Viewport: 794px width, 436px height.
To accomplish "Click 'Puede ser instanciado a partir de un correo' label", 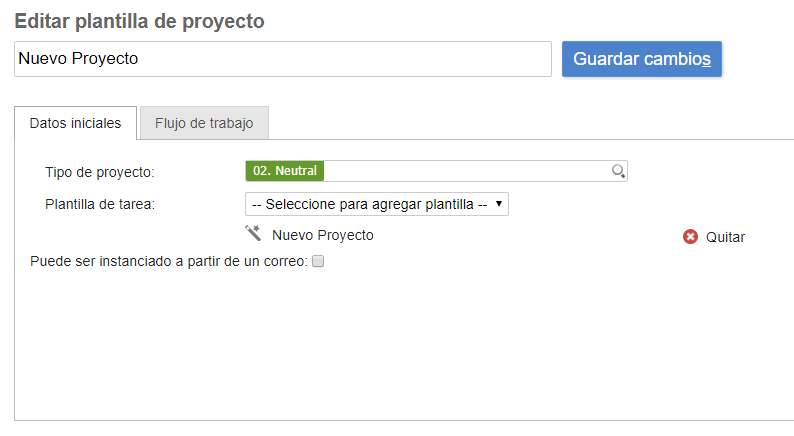I will [168, 261].
